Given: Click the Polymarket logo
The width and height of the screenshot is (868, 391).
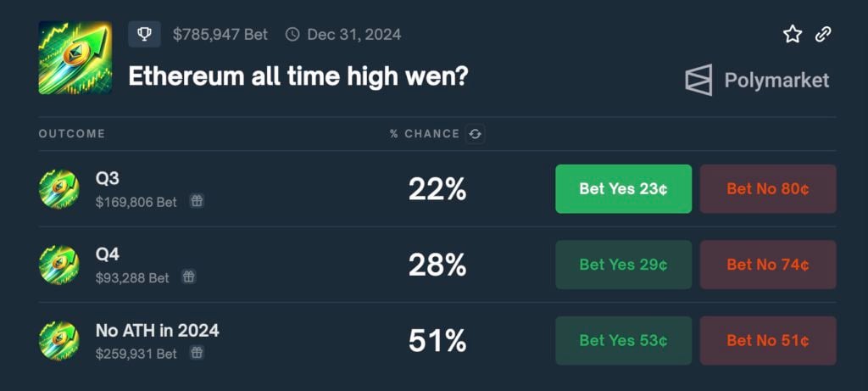Looking at the screenshot, I should point(757,81).
